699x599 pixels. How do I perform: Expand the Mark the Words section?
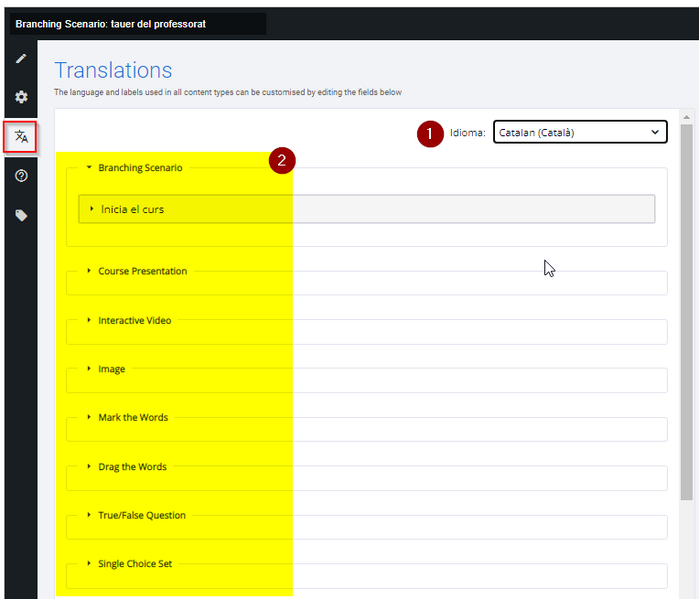point(127,418)
